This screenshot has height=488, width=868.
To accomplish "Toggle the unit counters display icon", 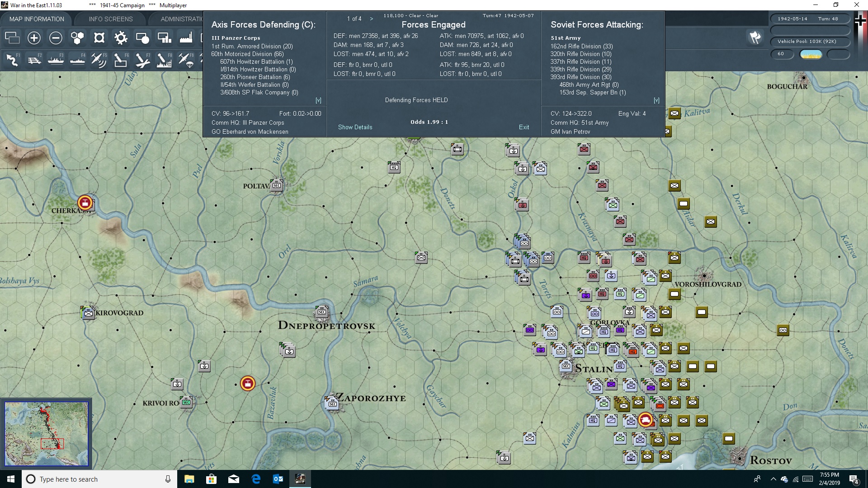I will click(x=142, y=38).
